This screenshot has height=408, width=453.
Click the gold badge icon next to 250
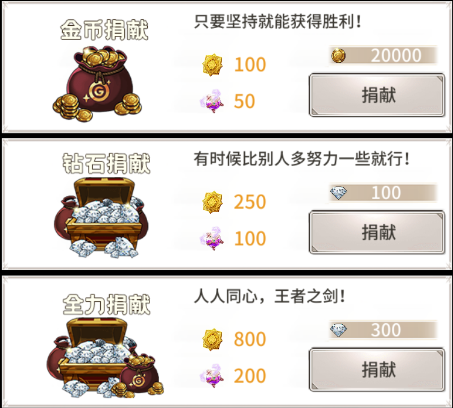coord(212,202)
